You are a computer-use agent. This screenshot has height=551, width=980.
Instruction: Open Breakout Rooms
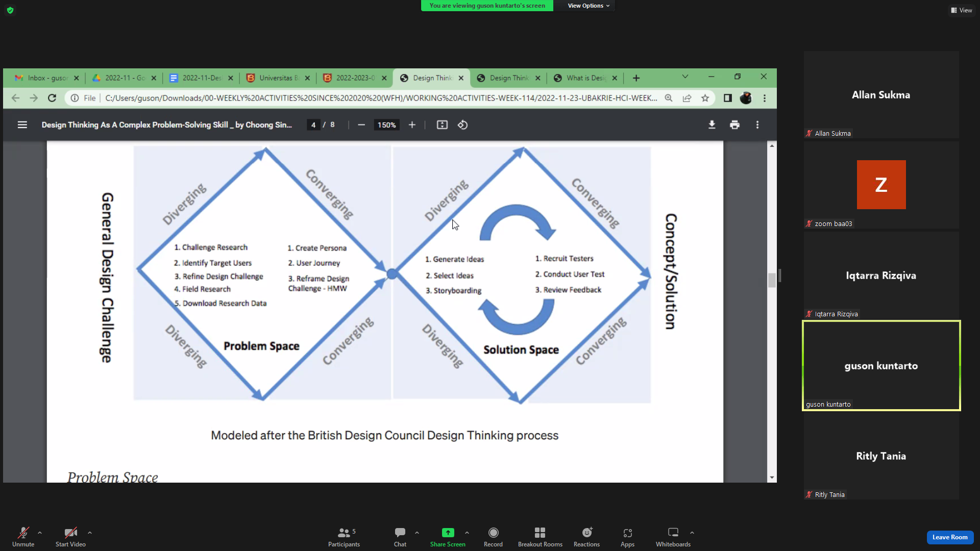[540, 537]
